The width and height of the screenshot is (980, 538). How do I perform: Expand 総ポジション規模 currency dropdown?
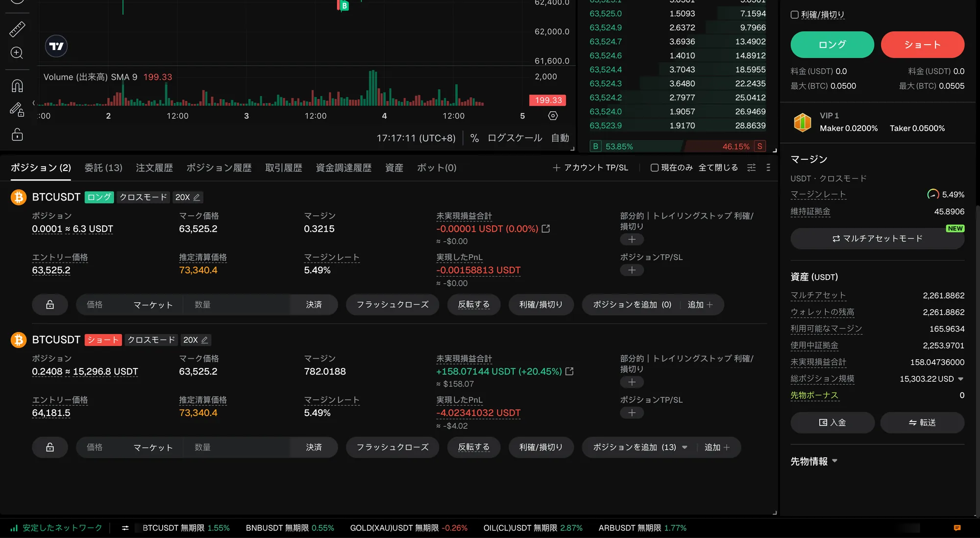coord(960,379)
